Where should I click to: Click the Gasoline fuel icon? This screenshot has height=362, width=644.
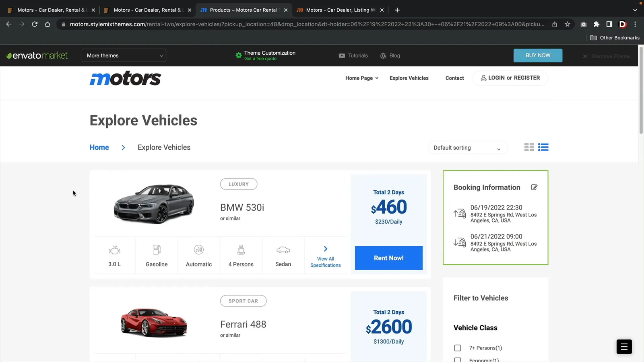[157, 250]
